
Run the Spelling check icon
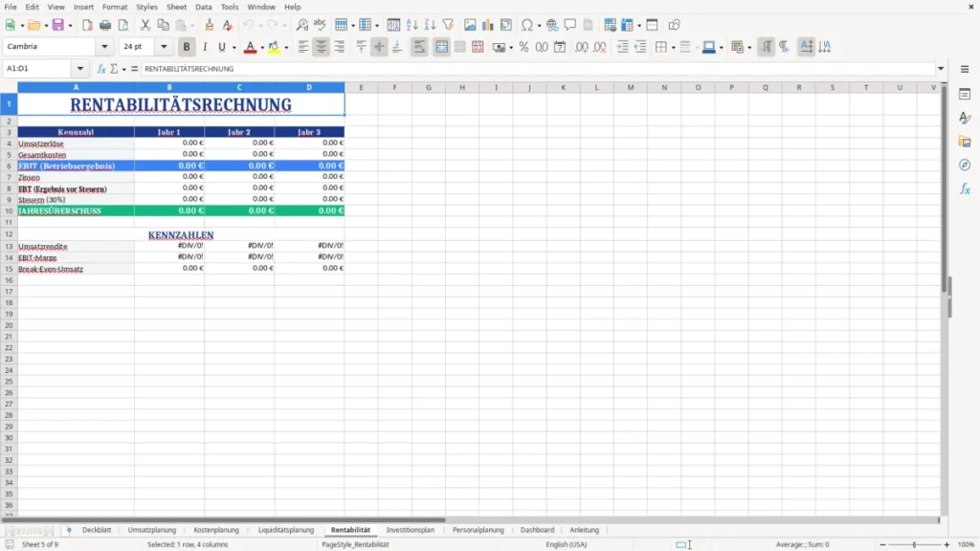coord(320,25)
